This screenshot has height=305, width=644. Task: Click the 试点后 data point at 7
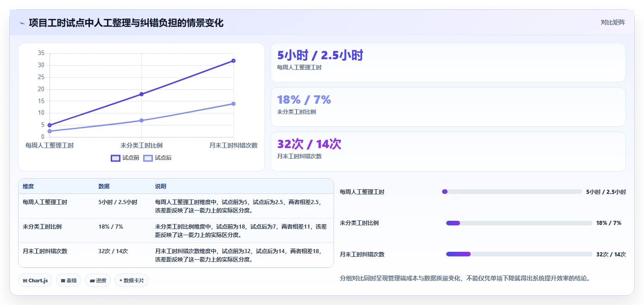(x=141, y=120)
